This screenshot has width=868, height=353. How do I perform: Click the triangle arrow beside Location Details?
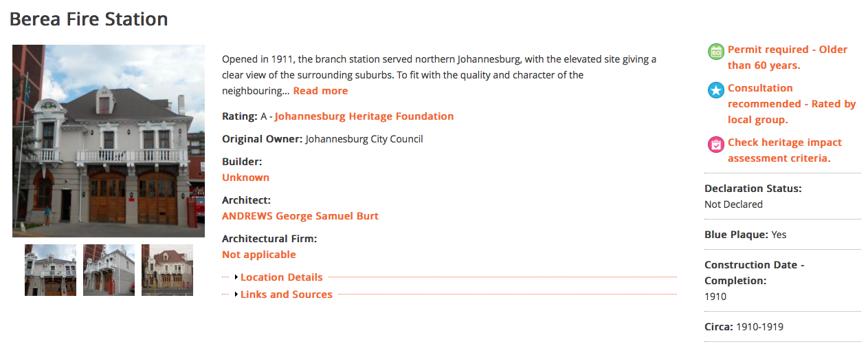(x=236, y=277)
